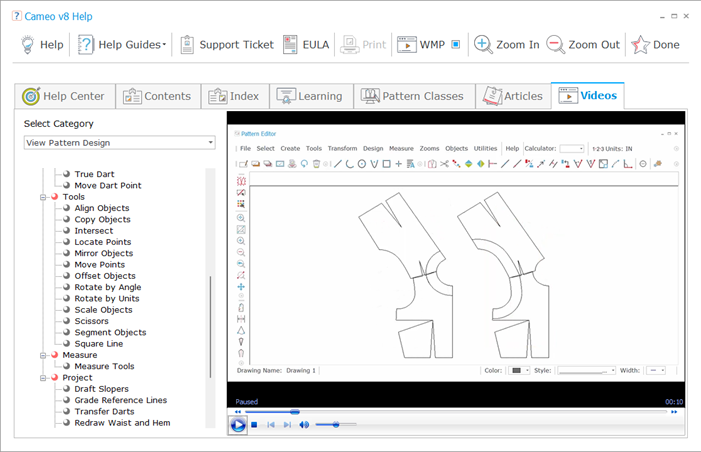The image size is (701, 452).
Task: Switch to the Contents tab
Action: pyautogui.click(x=158, y=96)
